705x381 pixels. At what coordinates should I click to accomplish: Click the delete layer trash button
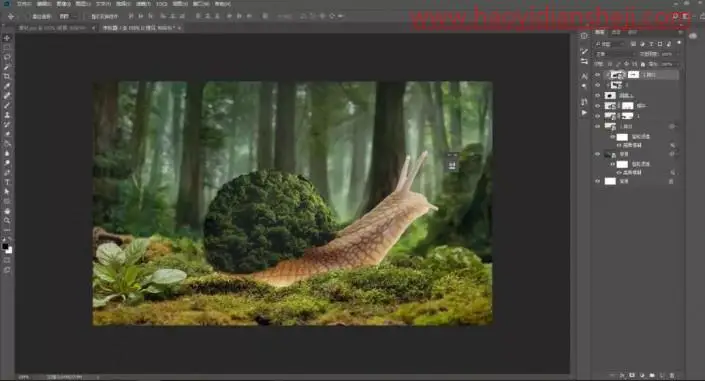click(x=672, y=375)
